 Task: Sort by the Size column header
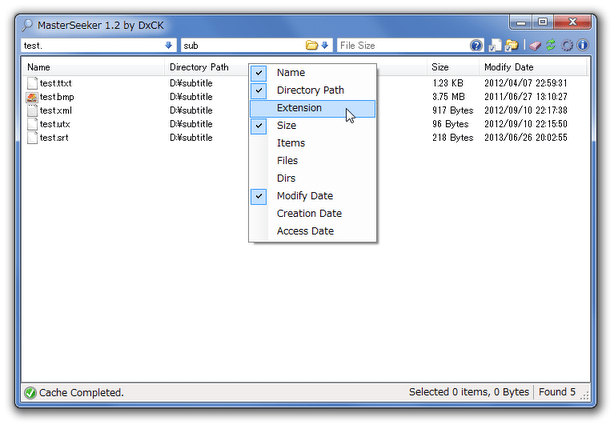click(x=453, y=67)
